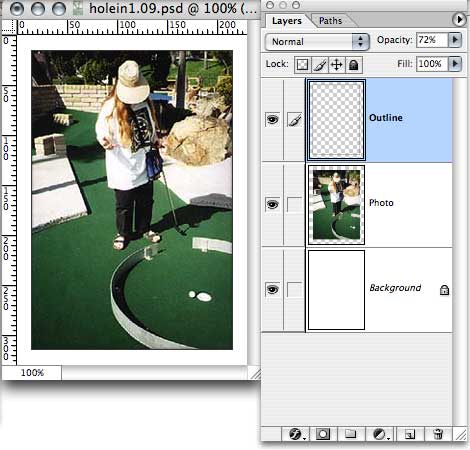Click the Add layer mask icon
This screenshot has width=470, height=450.
pyautogui.click(x=323, y=434)
